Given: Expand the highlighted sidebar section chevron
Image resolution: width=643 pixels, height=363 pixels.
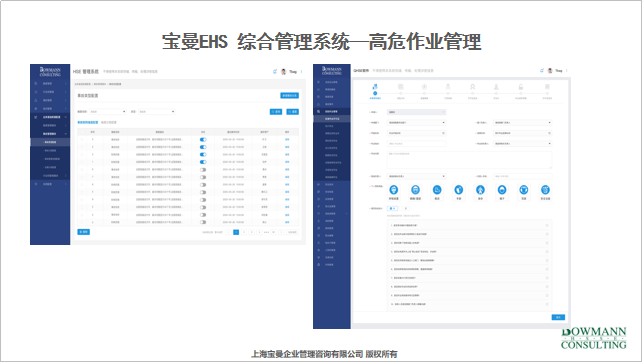Looking at the screenshot, I should 66,117.
